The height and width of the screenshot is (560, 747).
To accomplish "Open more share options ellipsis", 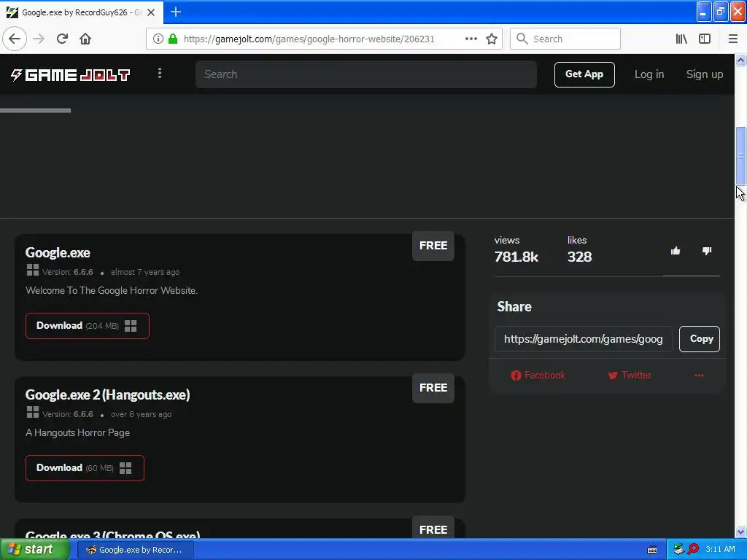I will pyautogui.click(x=699, y=376).
